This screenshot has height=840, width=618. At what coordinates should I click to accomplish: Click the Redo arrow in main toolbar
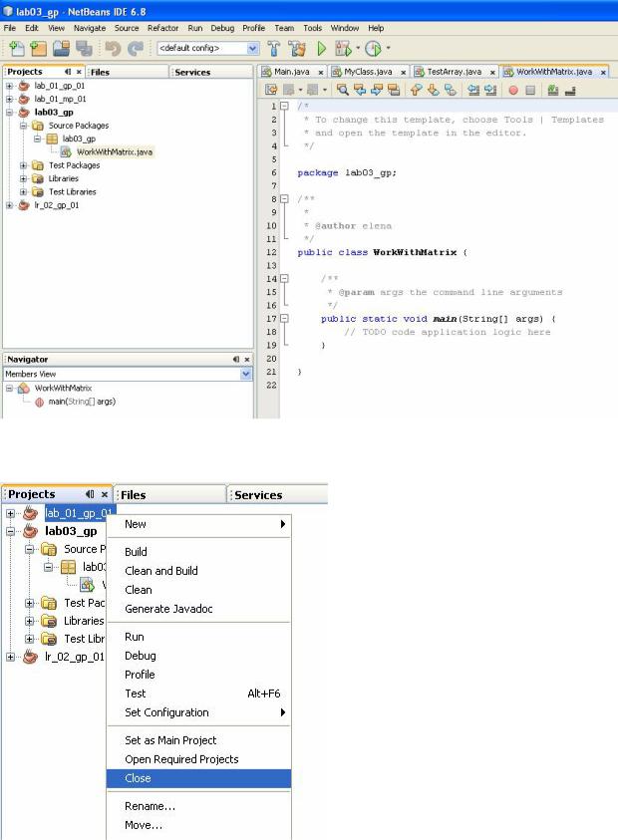136,49
